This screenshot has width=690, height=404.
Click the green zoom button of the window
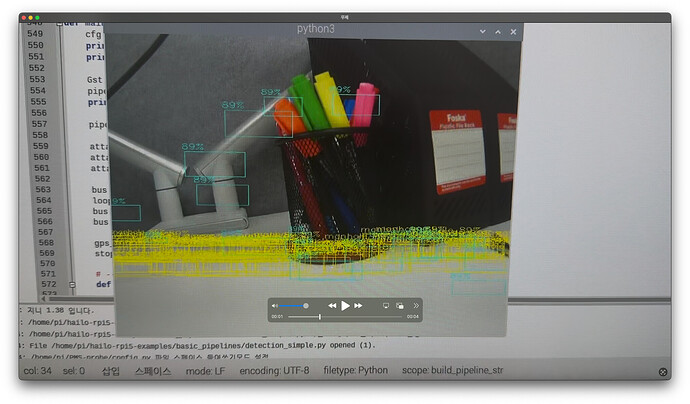(38, 18)
